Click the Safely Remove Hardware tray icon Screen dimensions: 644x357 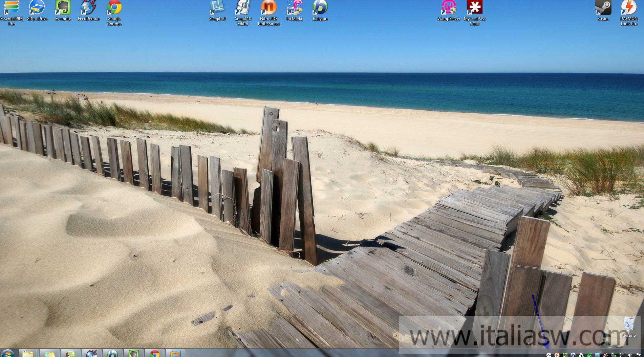point(614,355)
